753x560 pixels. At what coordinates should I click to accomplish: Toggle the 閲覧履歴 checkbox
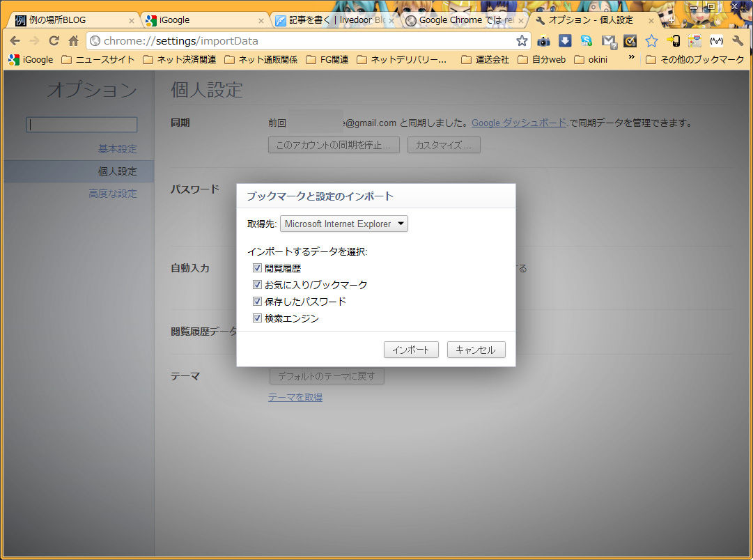(258, 268)
